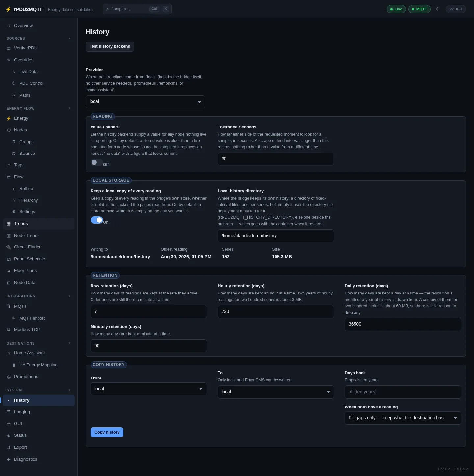Click the MQTT status badge in header
The height and width of the screenshot is (476, 474).
click(x=419, y=9)
